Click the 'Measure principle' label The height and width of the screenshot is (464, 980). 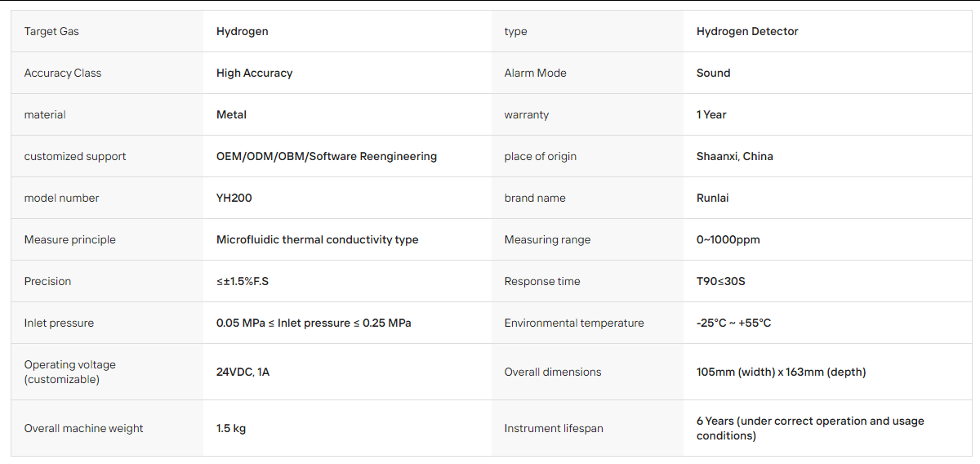(70, 240)
